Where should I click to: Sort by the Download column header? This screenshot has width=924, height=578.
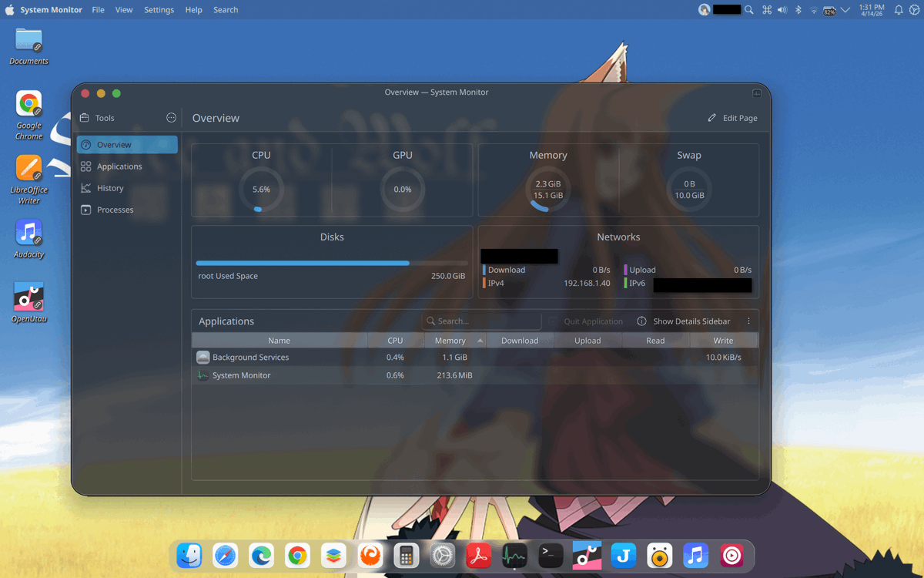(x=520, y=341)
